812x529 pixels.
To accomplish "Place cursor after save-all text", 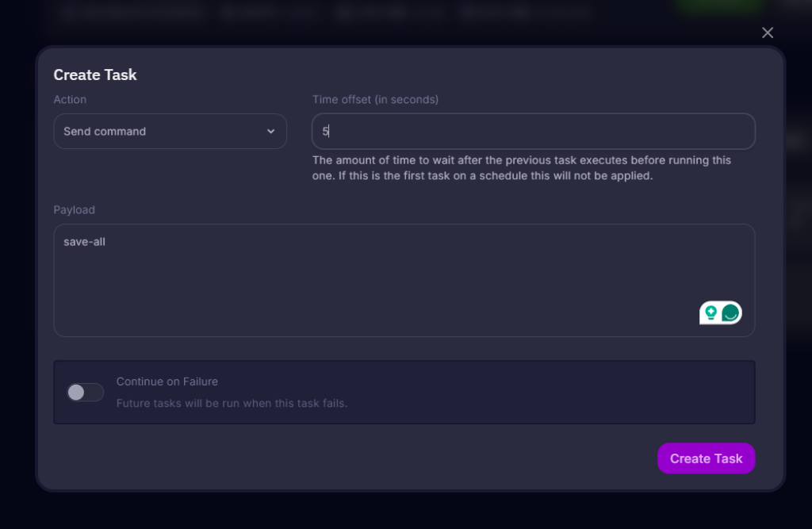I will point(105,242).
